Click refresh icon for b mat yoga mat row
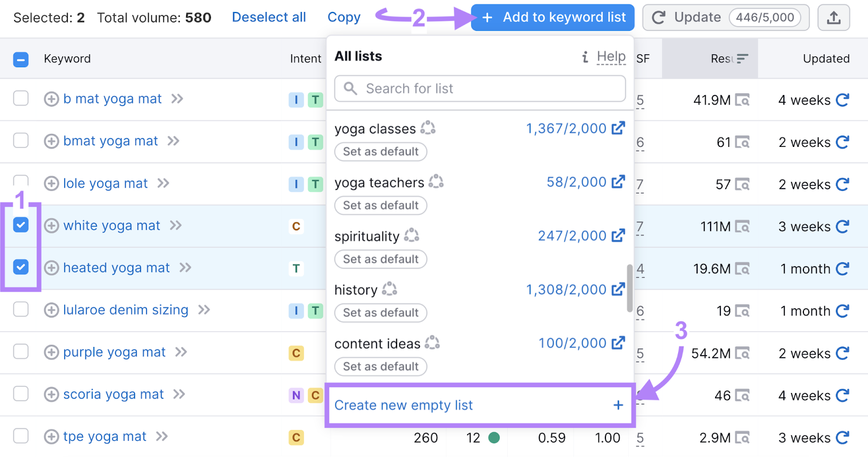 click(843, 100)
